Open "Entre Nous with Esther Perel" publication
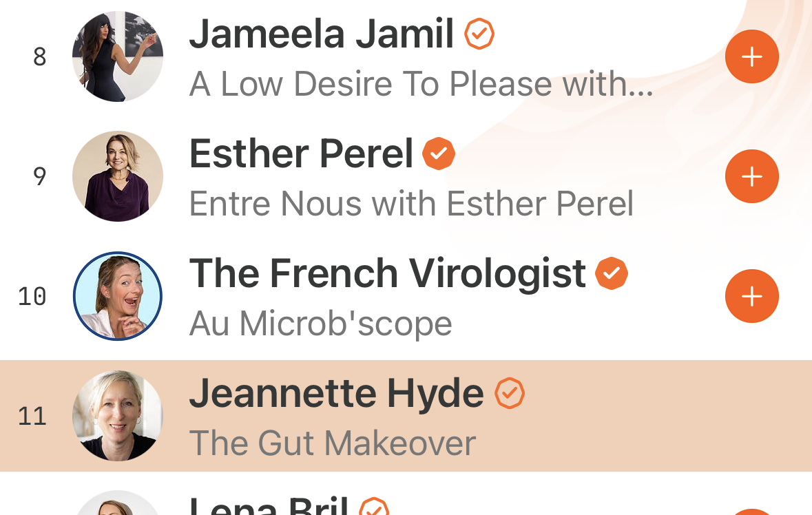Viewport: 812px width, 515px height. click(x=411, y=204)
